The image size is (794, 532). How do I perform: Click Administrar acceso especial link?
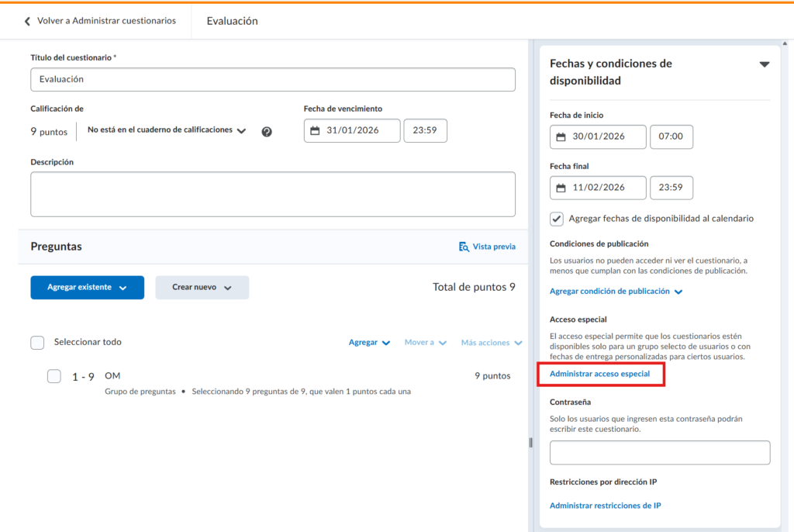point(599,374)
